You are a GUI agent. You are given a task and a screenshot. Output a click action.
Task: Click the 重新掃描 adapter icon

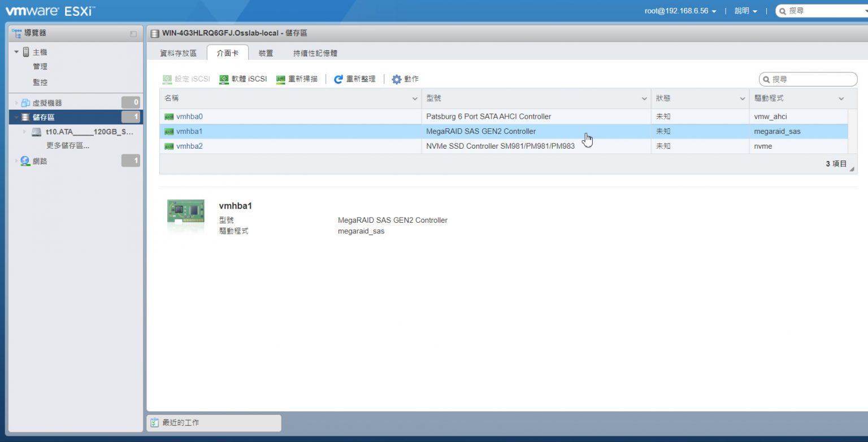tap(281, 79)
